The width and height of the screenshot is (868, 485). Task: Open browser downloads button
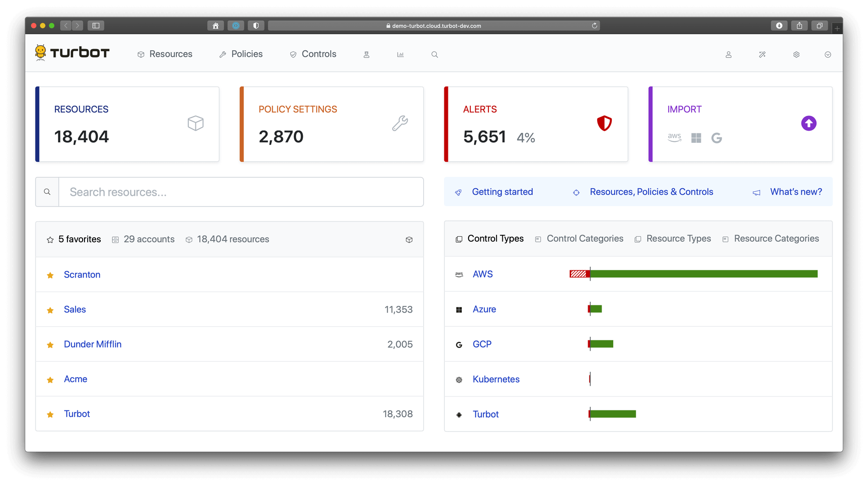tap(779, 26)
